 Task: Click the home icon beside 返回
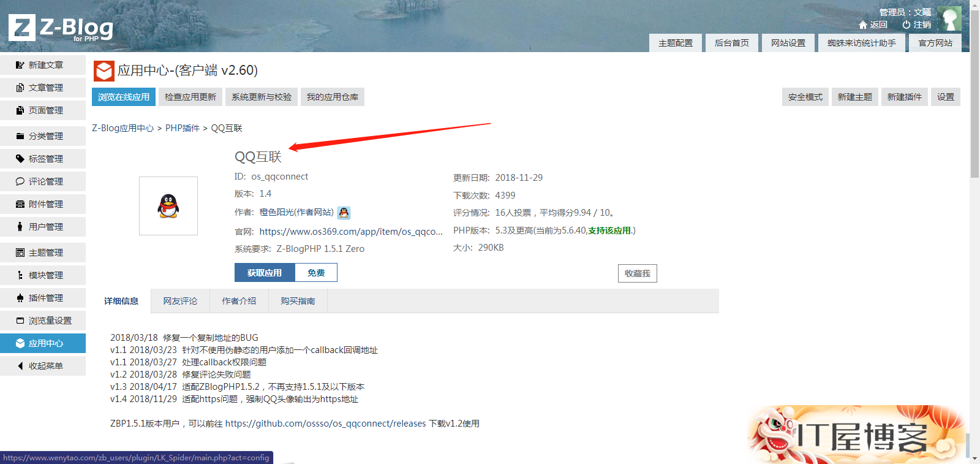pyautogui.click(x=863, y=25)
